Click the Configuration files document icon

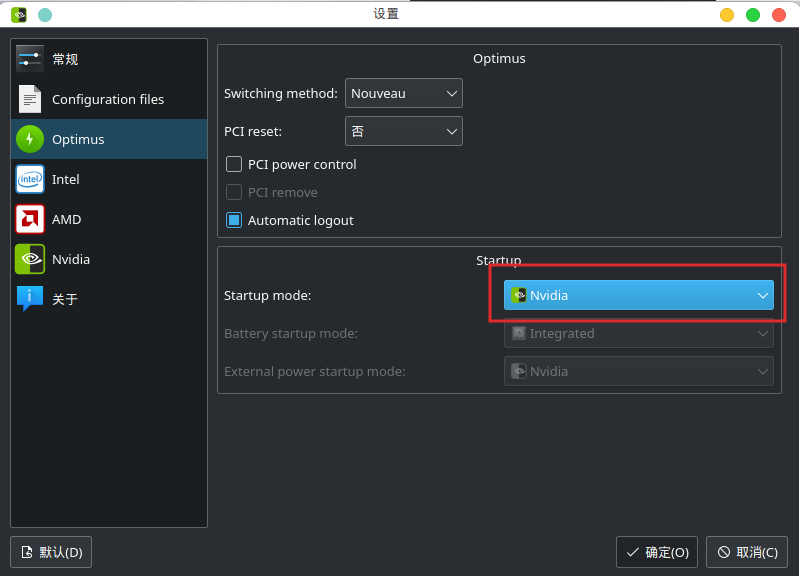click(30, 99)
